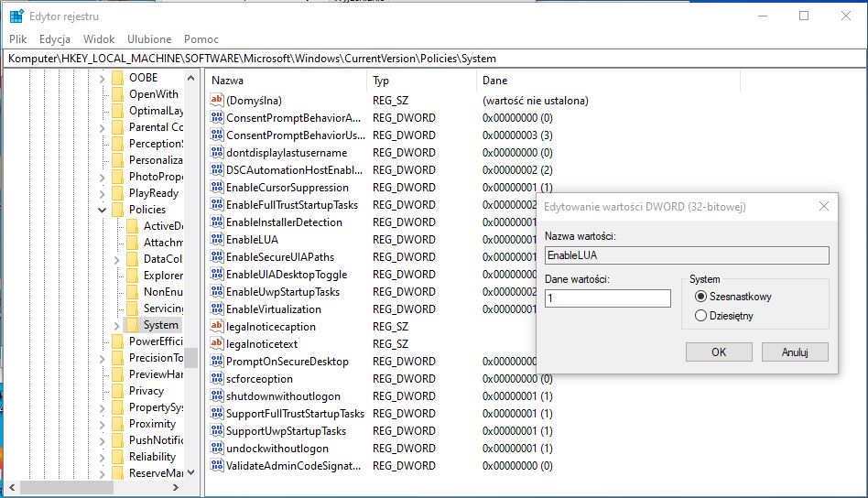Image resolution: width=868 pixels, height=498 pixels.
Task: Expand the Proximity tree node
Action: (x=102, y=425)
